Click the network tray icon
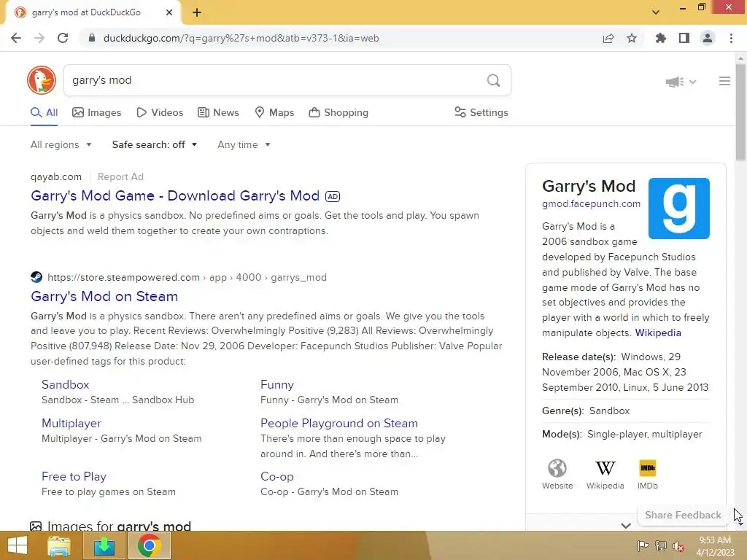Screen dimensions: 747x560 661,546
